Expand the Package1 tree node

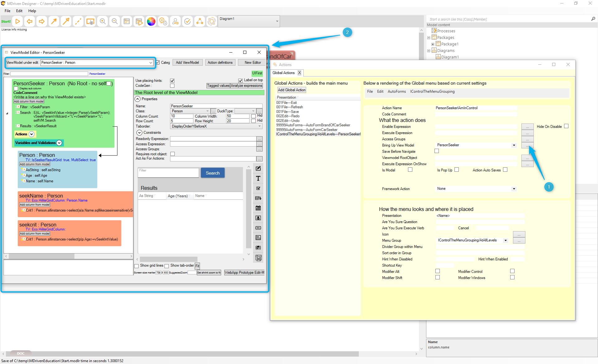point(433,44)
